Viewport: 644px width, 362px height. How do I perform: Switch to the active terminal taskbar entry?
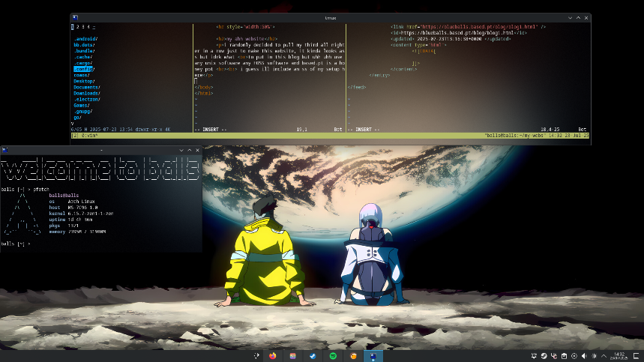(373, 356)
